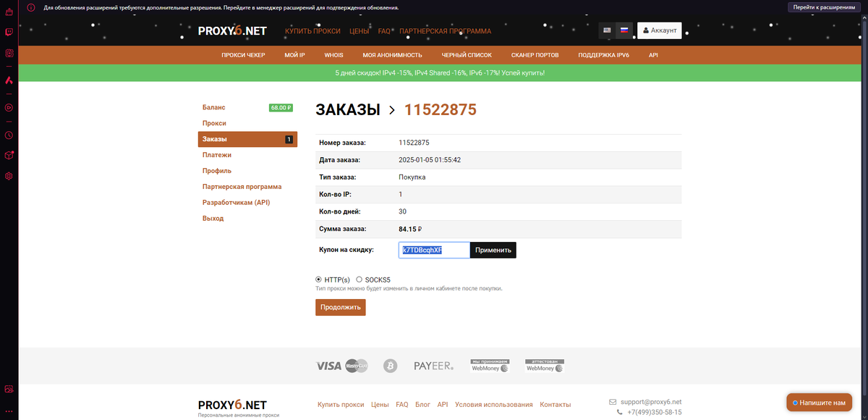Select the SOCKS5 proxy type
The image size is (868, 420).
pyautogui.click(x=359, y=280)
